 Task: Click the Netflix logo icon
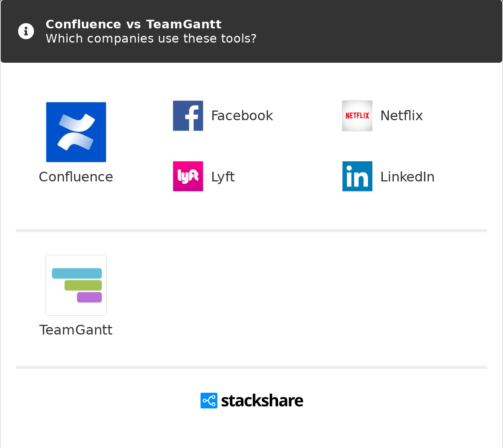[357, 116]
